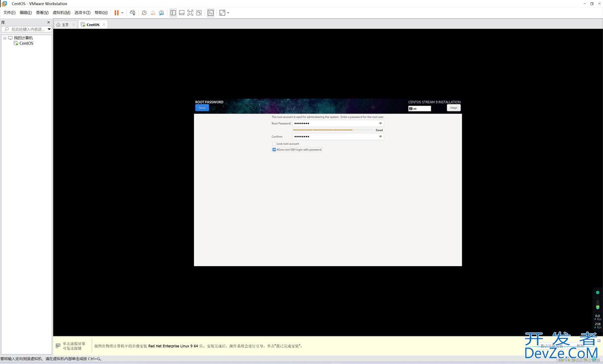Close the 主页 tab

73,25
